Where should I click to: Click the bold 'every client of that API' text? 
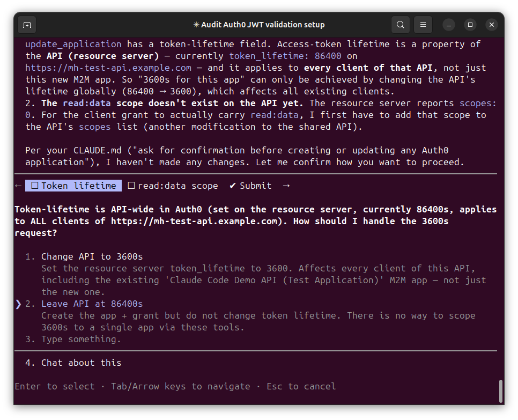pos(368,68)
